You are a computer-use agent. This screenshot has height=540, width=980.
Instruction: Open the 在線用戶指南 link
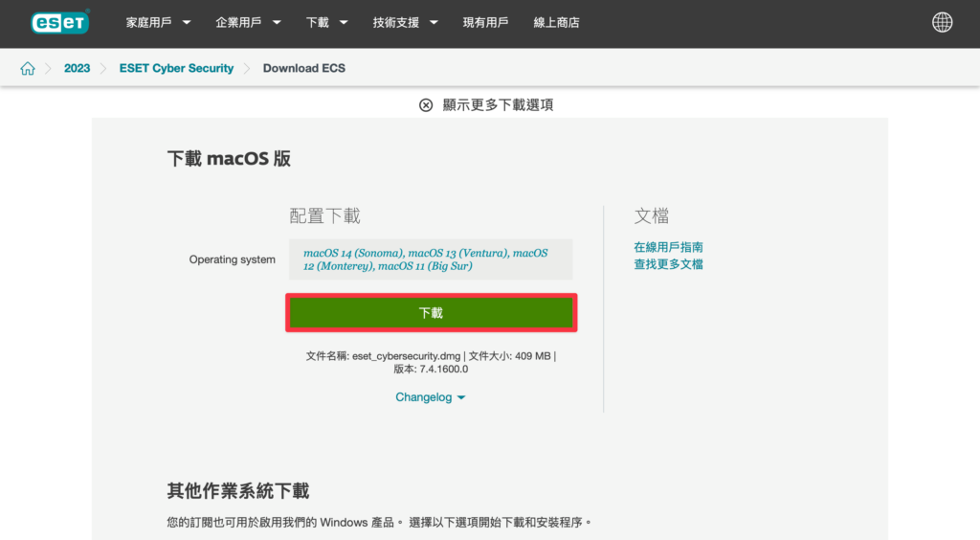click(x=668, y=247)
